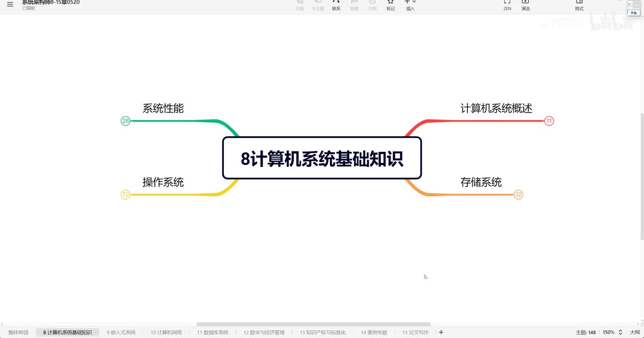The image size is (644, 338).
Task: Click the file title 系统架构师8-15章0520
Action: pyautogui.click(x=50, y=3)
